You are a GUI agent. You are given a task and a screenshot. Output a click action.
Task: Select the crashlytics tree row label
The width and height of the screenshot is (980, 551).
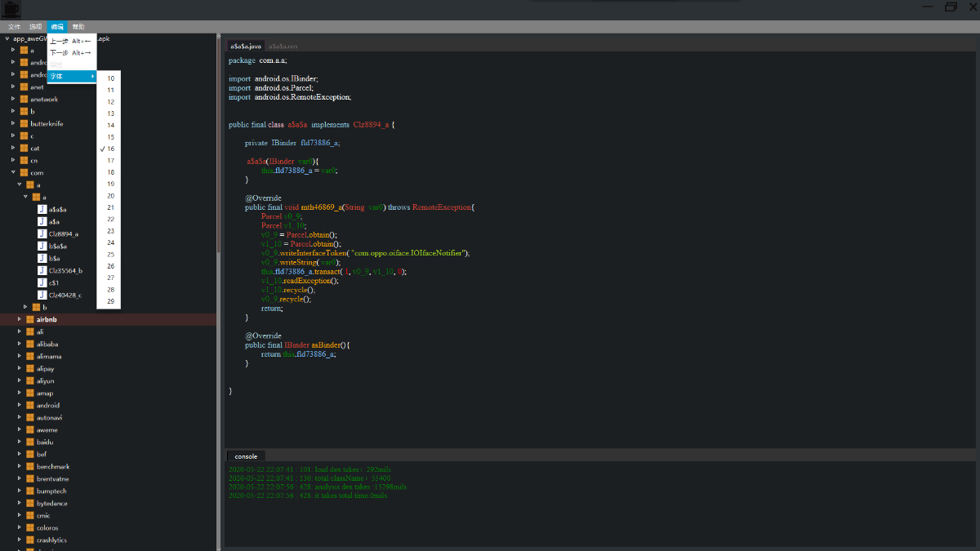(x=51, y=540)
